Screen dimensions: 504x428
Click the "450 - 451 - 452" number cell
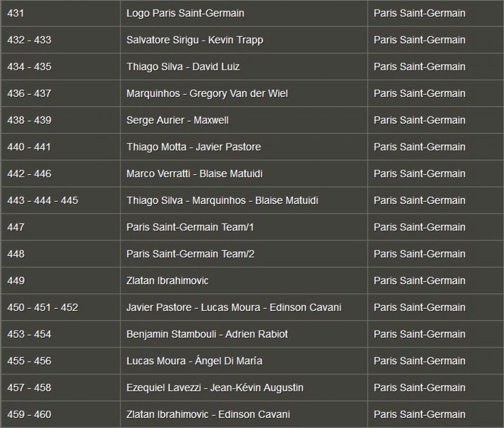[43, 307]
